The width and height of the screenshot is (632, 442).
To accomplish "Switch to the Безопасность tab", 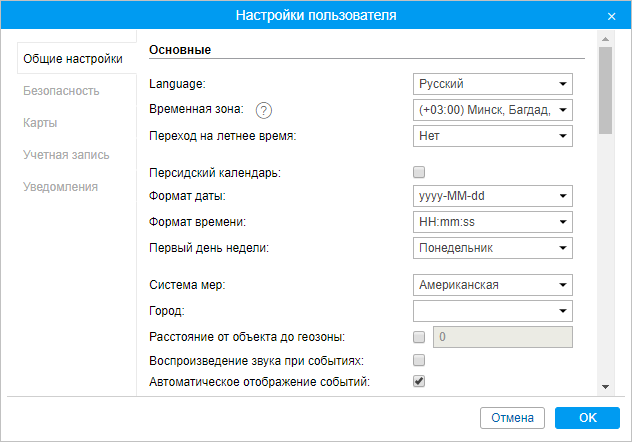I will pos(61,91).
